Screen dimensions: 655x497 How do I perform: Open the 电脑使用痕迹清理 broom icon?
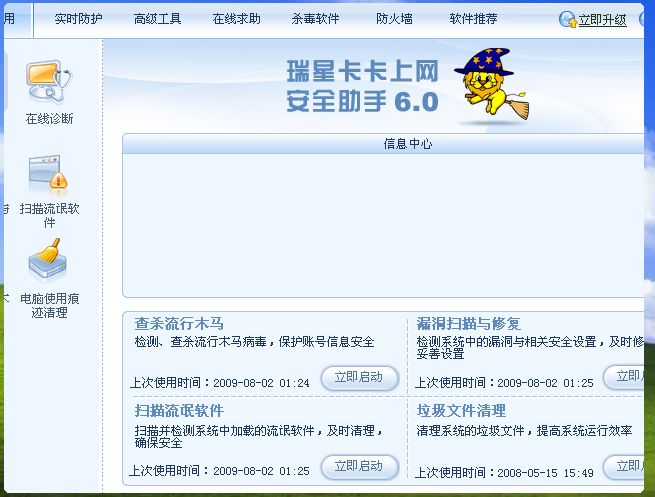pyautogui.click(x=47, y=259)
